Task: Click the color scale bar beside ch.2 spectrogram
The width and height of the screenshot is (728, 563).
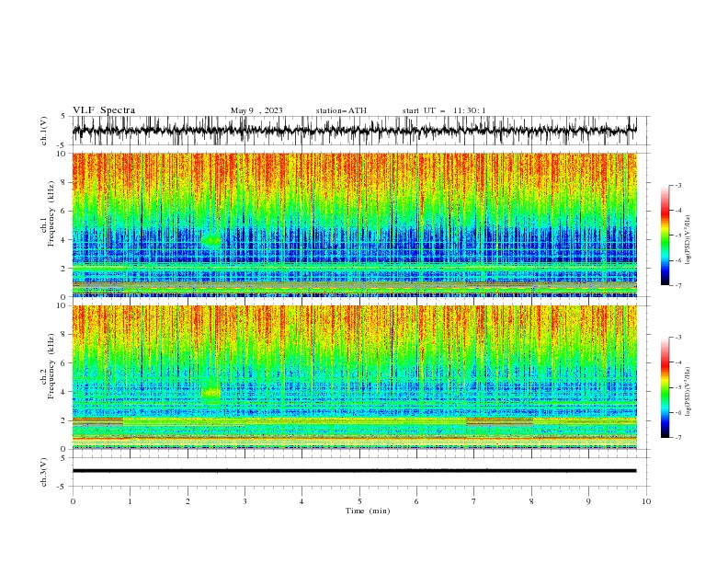Action: 665,387
